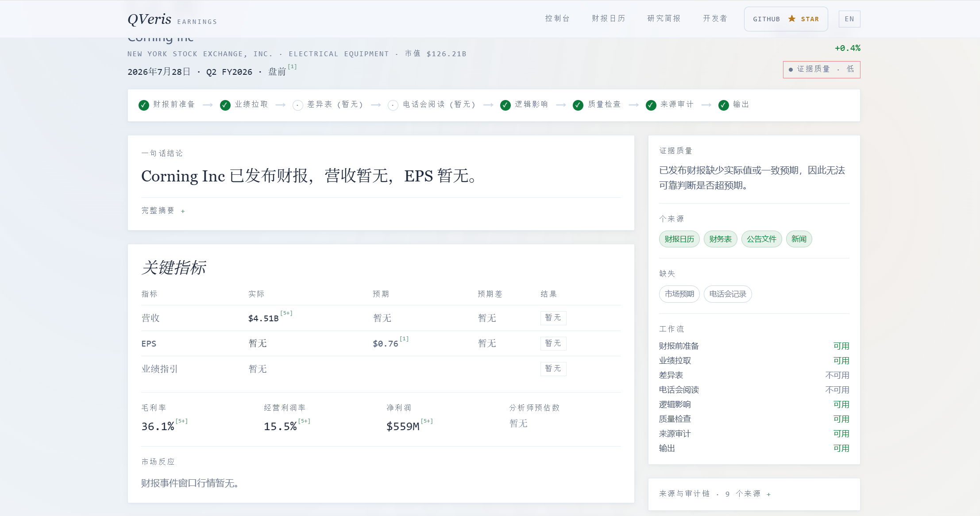The height and width of the screenshot is (516, 980).
Task: Click the 财报日历 source tag
Action: tap(679, 239)
